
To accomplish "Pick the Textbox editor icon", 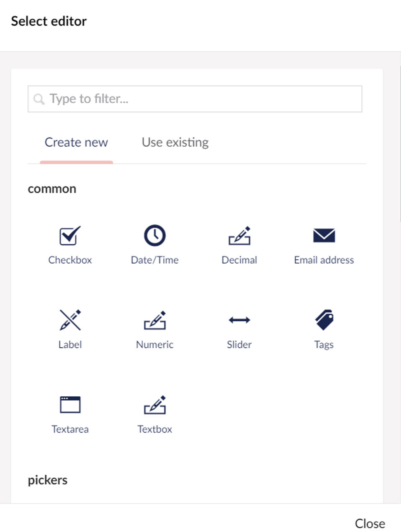I will coord(155,405).
